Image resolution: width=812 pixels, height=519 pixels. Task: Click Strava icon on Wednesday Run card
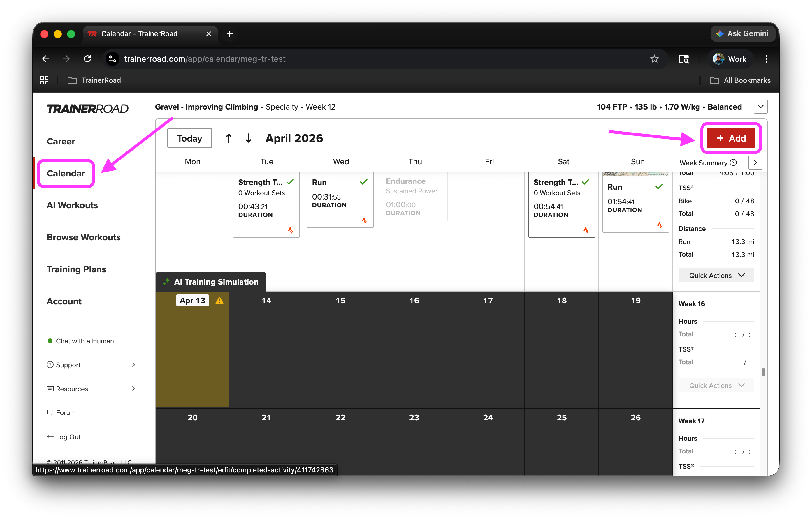365,220
